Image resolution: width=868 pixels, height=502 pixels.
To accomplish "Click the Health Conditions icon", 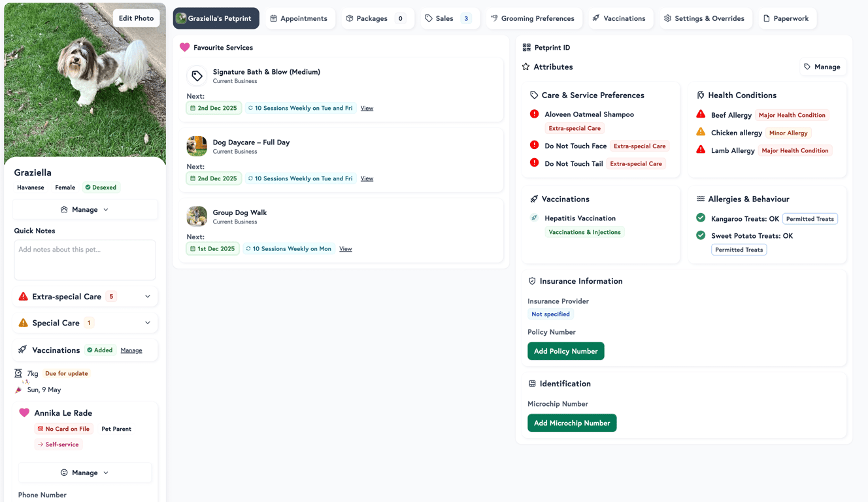I will [701, 95].
